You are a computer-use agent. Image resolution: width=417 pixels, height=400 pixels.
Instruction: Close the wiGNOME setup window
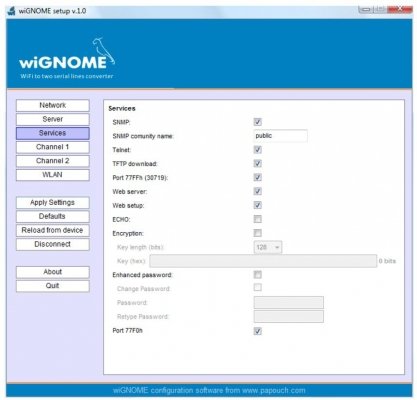[399, 9]
